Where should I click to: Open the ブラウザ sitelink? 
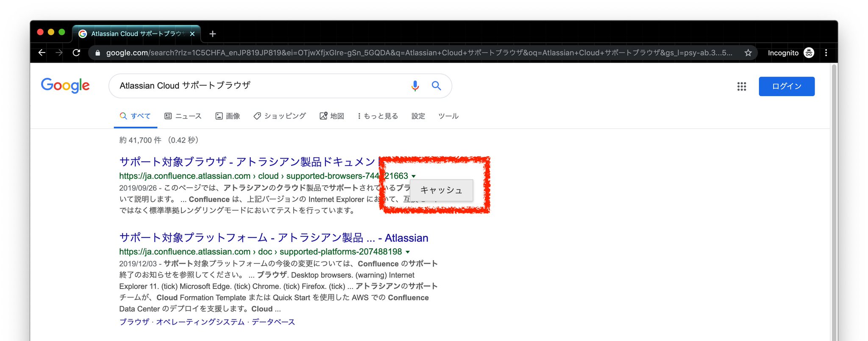pyautogui.click(x=134, y=322)
